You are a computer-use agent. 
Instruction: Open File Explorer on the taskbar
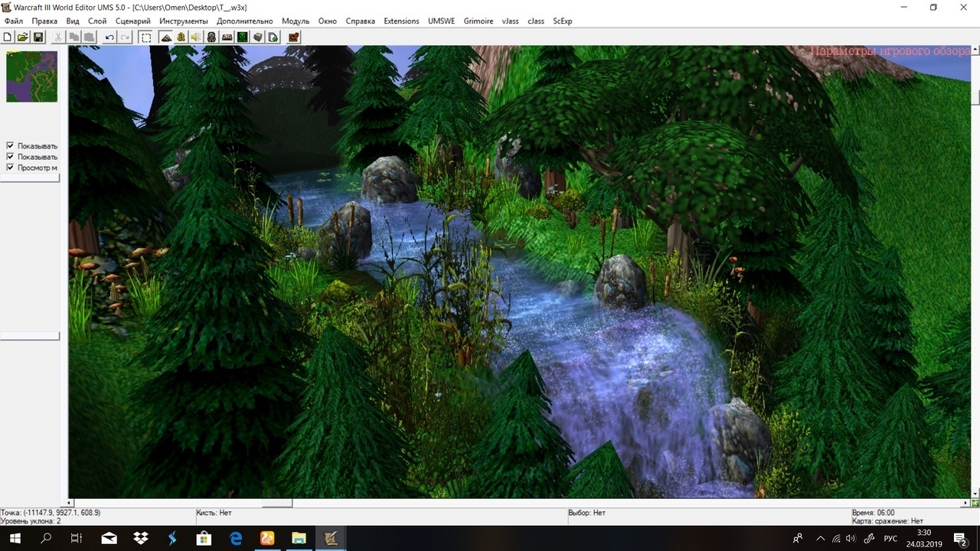(299, 539)
